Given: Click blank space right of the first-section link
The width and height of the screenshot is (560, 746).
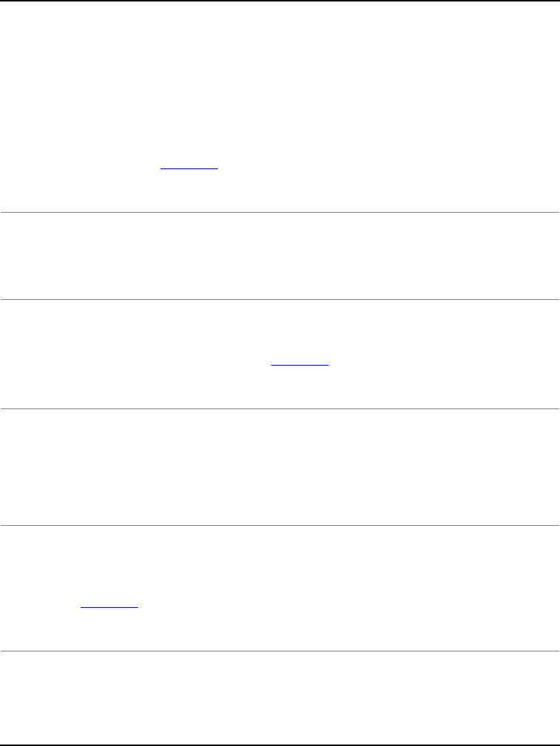Looking at the screenshot, I should tap(369, 168).
